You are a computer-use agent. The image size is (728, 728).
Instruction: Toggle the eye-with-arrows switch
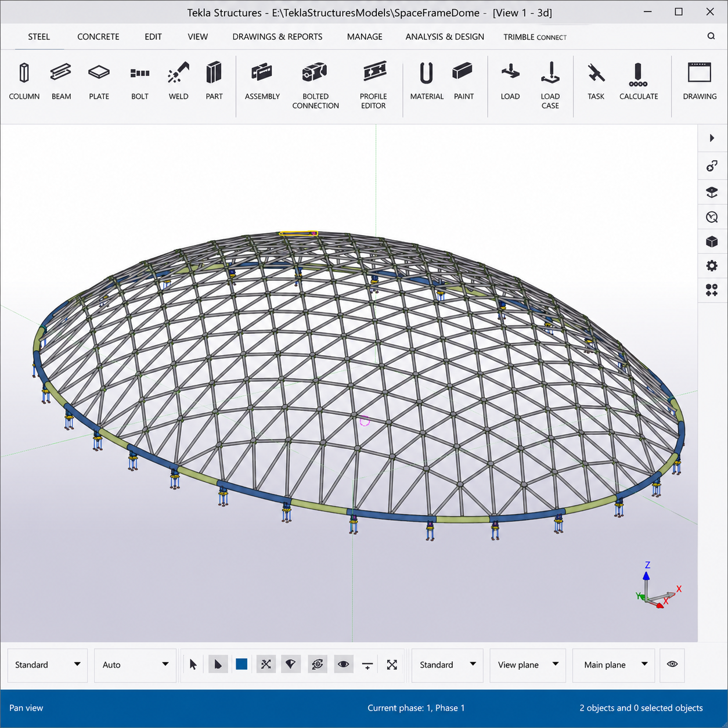pos(318,665)
